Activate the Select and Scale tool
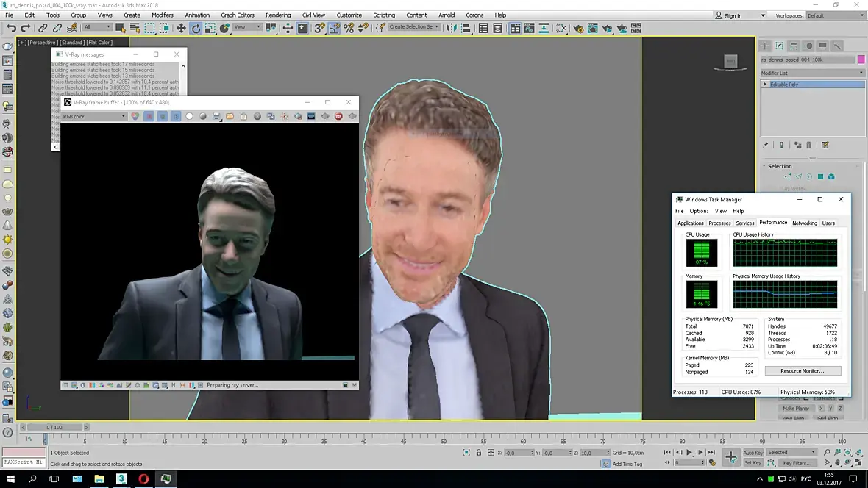 (210, 28)
